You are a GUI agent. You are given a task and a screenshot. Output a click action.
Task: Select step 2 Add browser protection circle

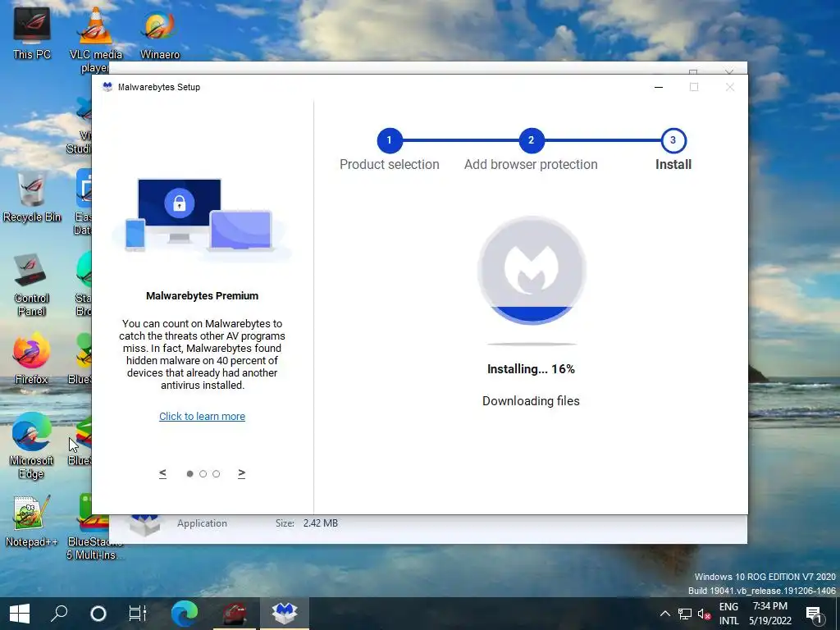[531, 140]
